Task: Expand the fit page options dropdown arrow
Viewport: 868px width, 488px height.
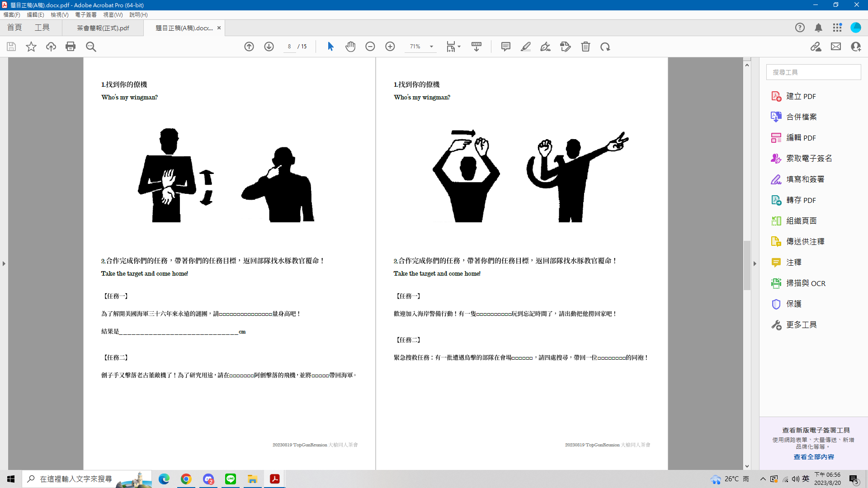Action: tap(459, 47)
